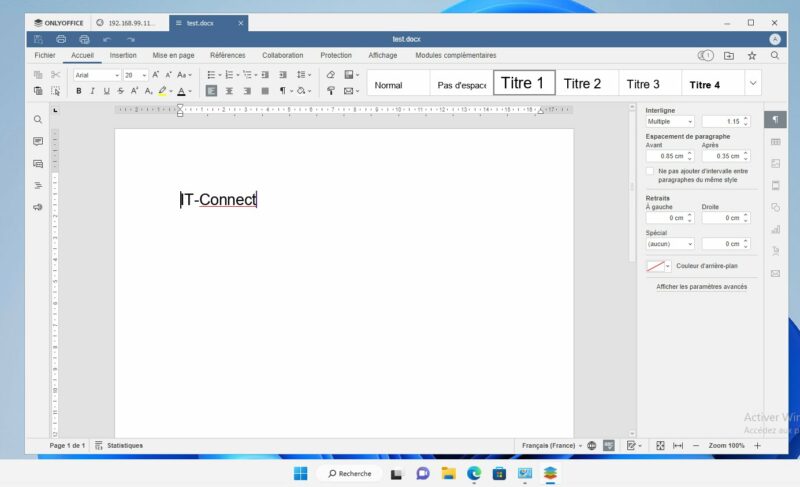Select the Normal style
Screen dimensions: 800x487
coord(398,83)
